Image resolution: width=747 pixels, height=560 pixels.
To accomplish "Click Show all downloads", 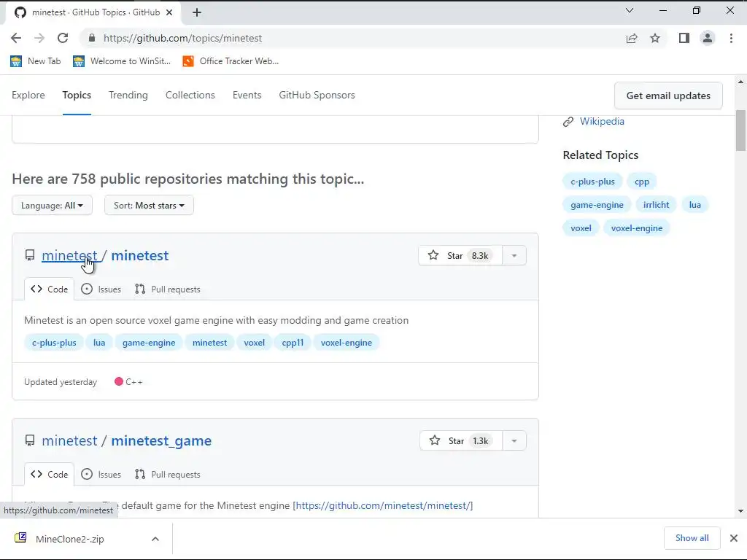I will (x=692, y=538).
